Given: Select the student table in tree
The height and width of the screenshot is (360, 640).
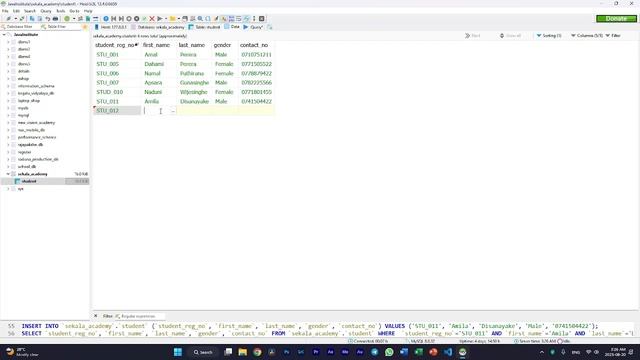Looking at the screenshot, I should pyautogui.click(x=29, y=182).
